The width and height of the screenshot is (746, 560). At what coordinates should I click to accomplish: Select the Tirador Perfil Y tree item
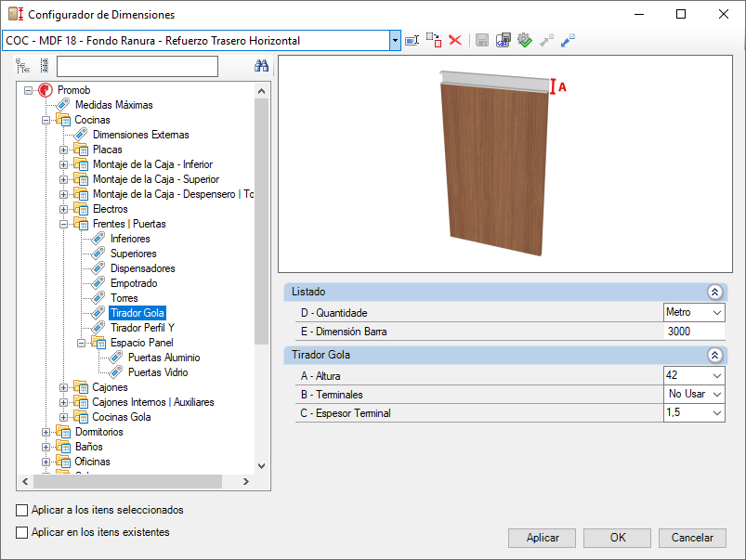coord(143,327)
